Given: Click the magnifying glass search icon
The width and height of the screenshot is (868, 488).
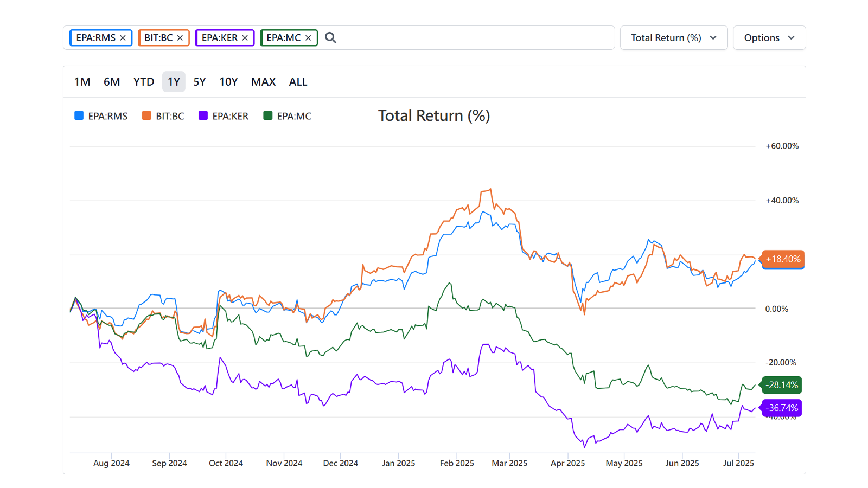Looking at the screenshot, I should coord(330,38).
